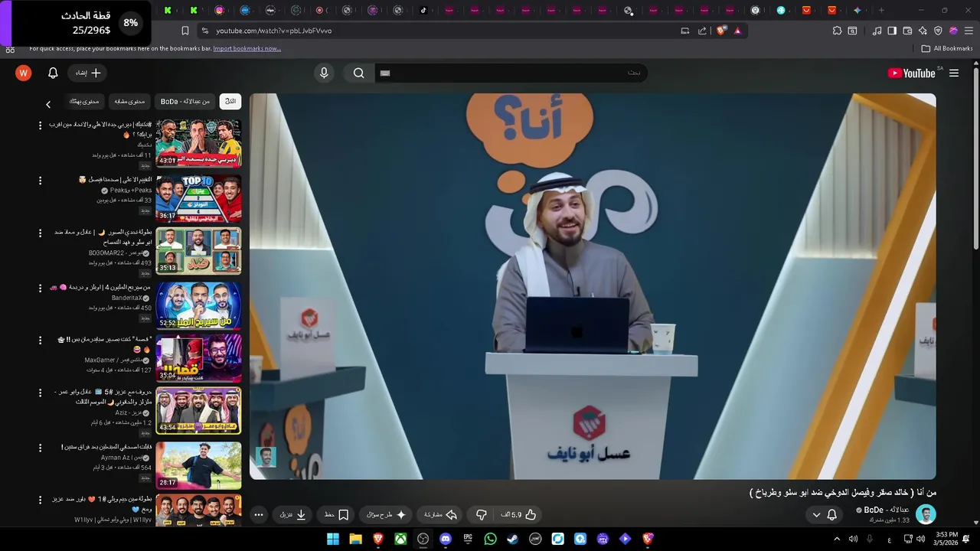Download the video with download button
This screenshot has width=980, height=551.
tap(293, 515)
